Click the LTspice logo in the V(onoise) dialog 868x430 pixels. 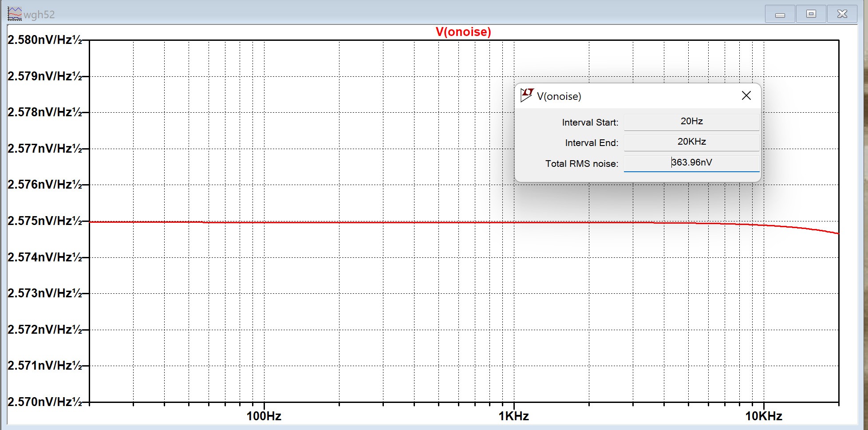(x=527, y=95)
